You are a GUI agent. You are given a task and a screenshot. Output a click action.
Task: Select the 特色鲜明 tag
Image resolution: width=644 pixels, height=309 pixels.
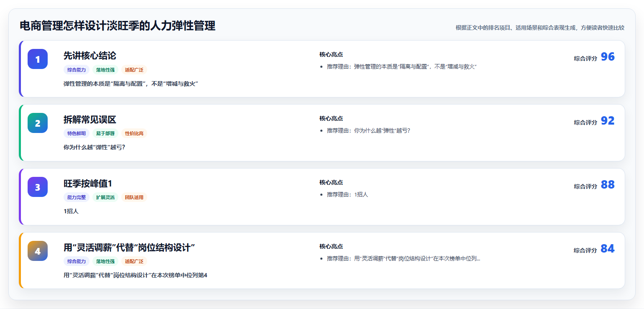coord(77,133)
